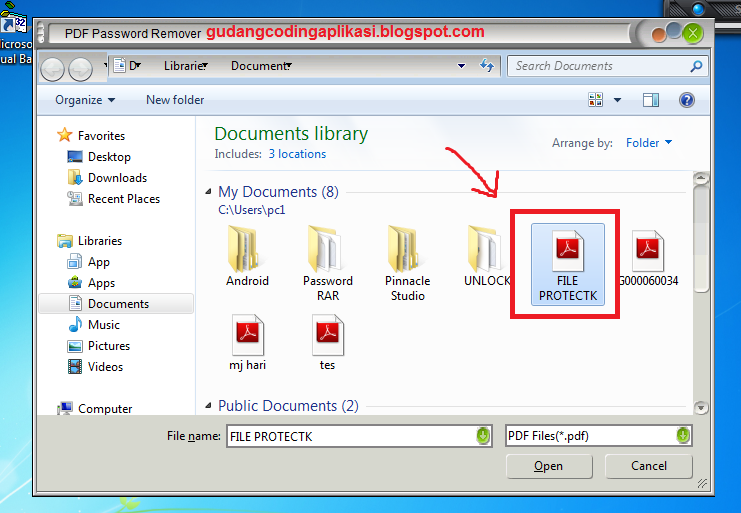Viewport: 741px width, 513px height.
Task: Open Recent Places in the sidebar
Action: [x=124, y=199]
